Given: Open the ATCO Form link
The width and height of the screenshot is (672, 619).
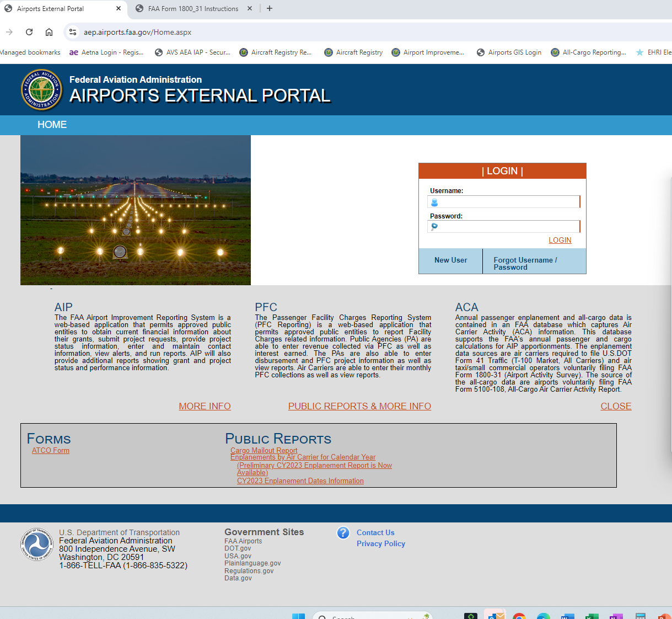Looking at the screenshot, I should [x=51, y=451].
